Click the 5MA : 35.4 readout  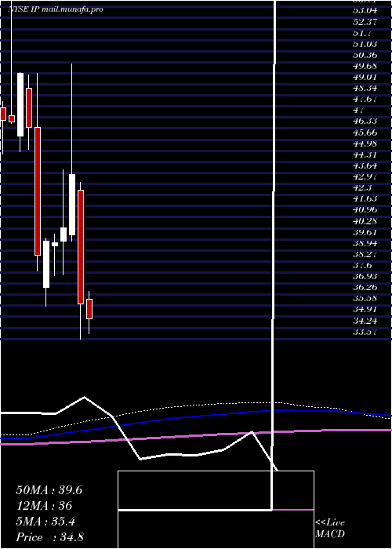pos(45,522)
